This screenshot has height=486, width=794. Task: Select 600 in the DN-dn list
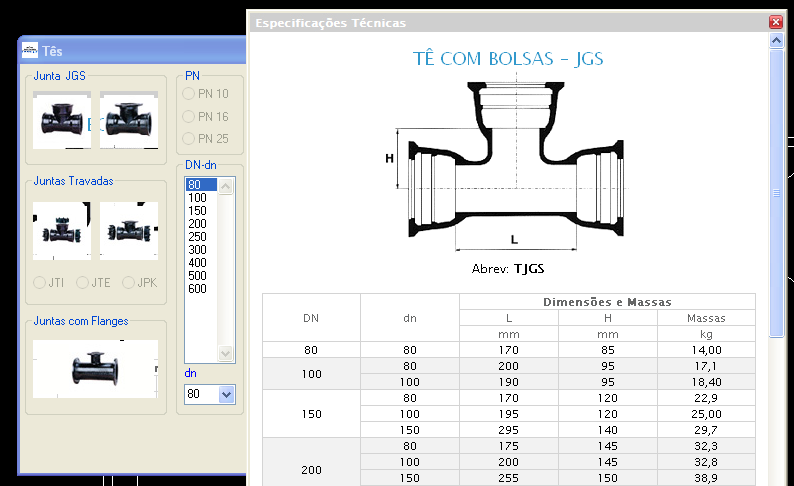202,289
